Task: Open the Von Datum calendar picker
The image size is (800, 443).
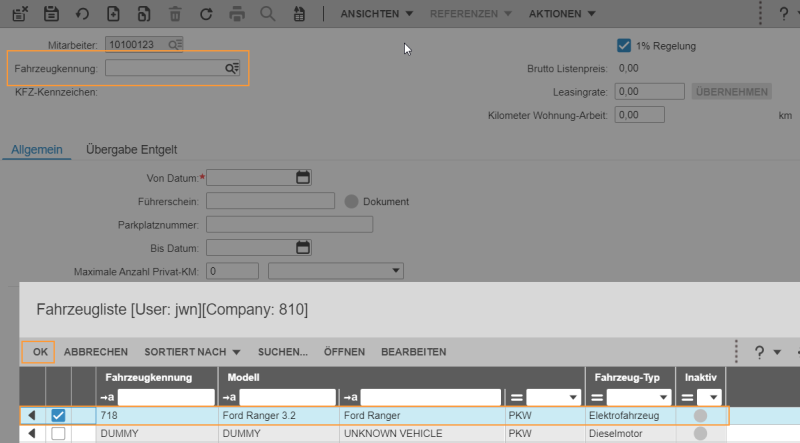Action: (303, 178)
